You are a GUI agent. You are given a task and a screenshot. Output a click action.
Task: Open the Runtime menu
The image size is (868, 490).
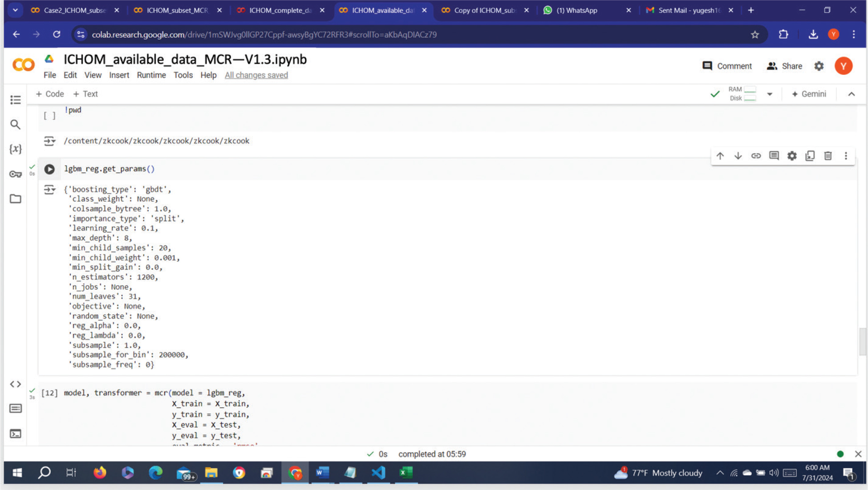point(151,75)
